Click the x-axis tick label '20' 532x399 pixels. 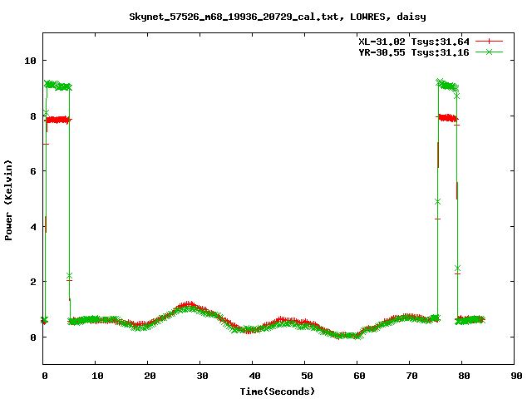150,376
